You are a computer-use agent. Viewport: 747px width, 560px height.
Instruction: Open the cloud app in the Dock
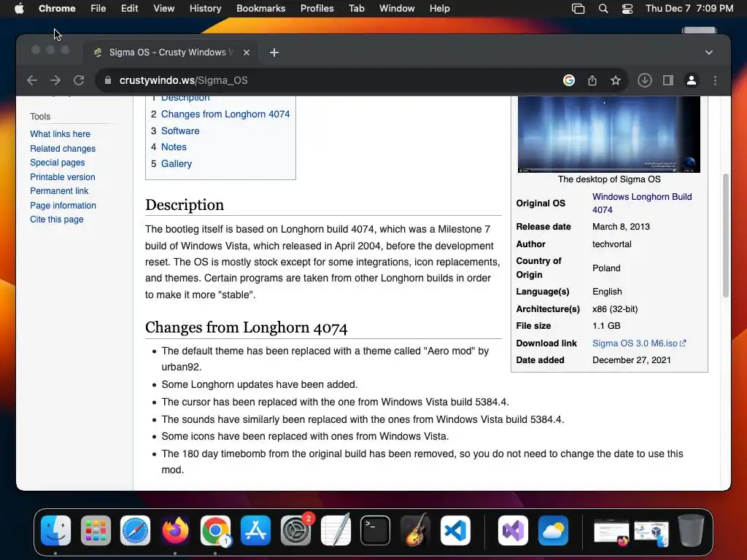(553, 531)
